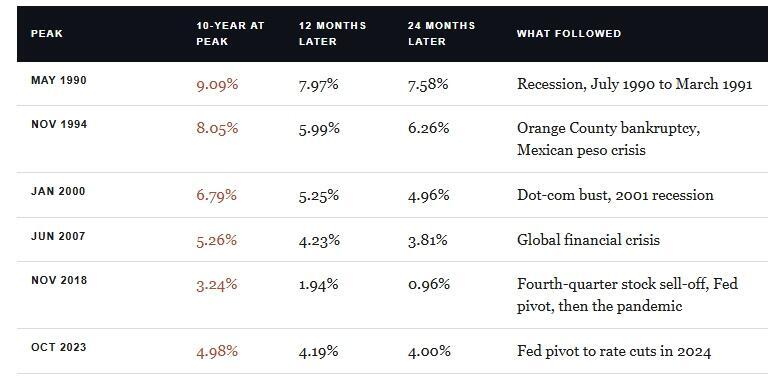Select the 0.96% twenty-four-month value
Viewport: 781px width, 386px height.
click(x=429, y=284)
